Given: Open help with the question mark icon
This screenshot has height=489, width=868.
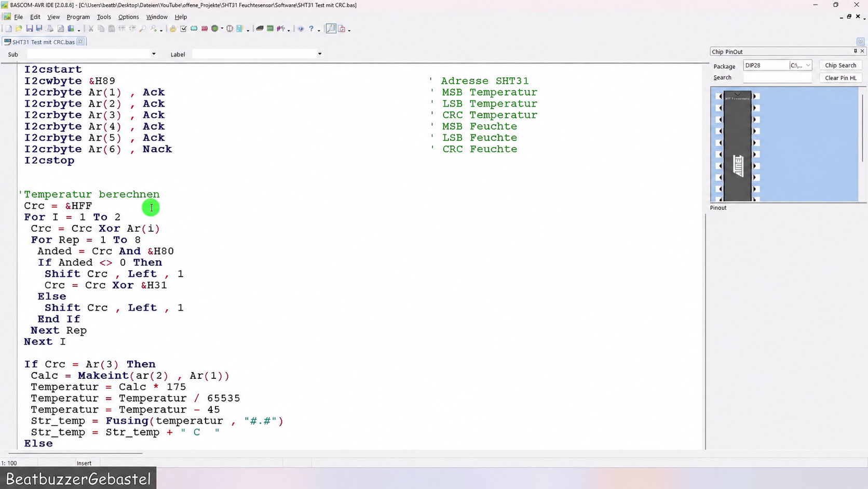Looking at the screenshot, I should coord(311,29).
